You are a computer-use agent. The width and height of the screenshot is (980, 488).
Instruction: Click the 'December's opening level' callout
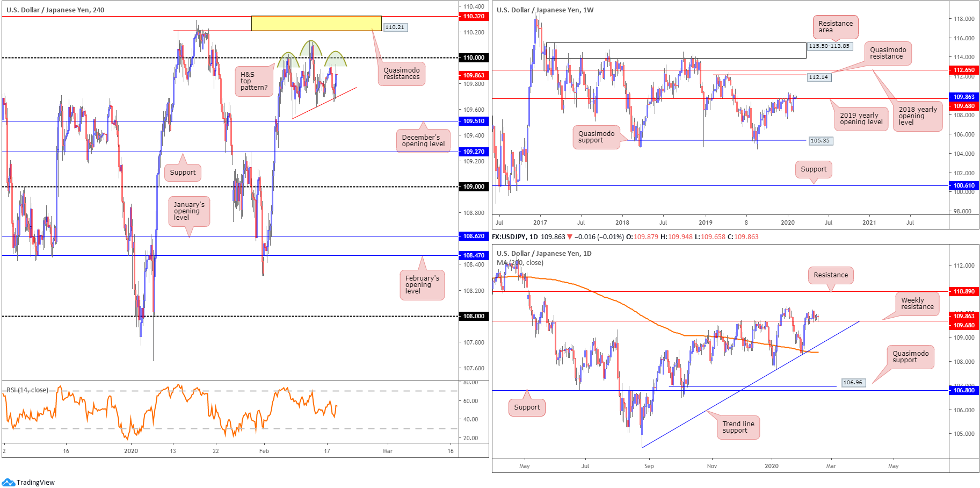click(x=423, y=141)
